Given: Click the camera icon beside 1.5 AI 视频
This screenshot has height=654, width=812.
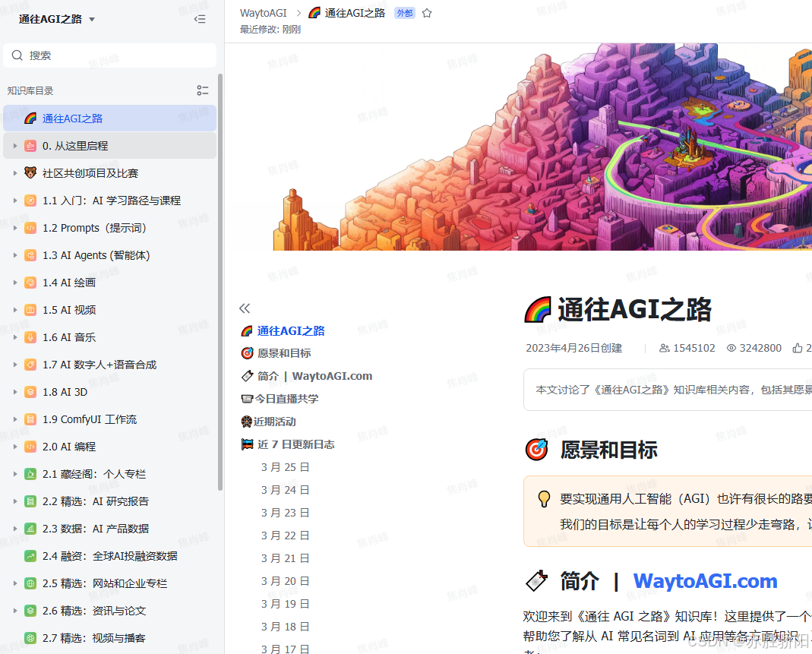Looking at the screenshot, I should [30, 310].
